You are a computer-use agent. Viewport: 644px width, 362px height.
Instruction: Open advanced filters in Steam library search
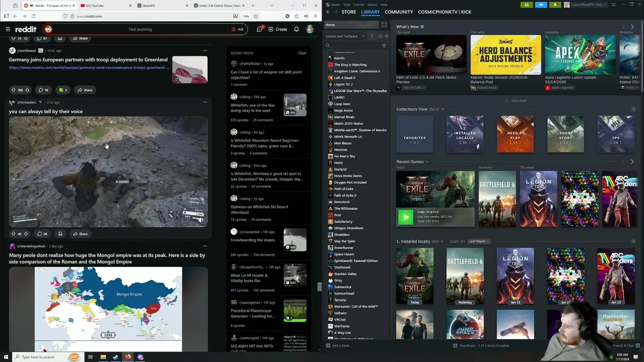(x=384, y=46)
